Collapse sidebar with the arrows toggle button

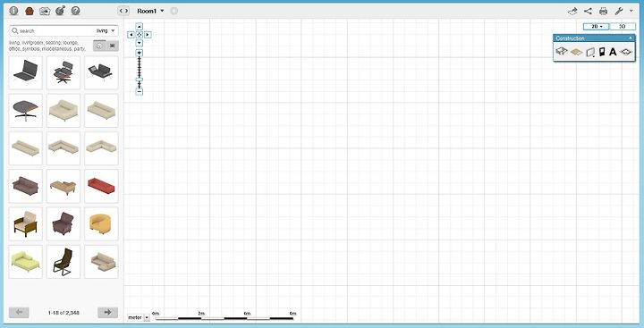coord(123,11)
